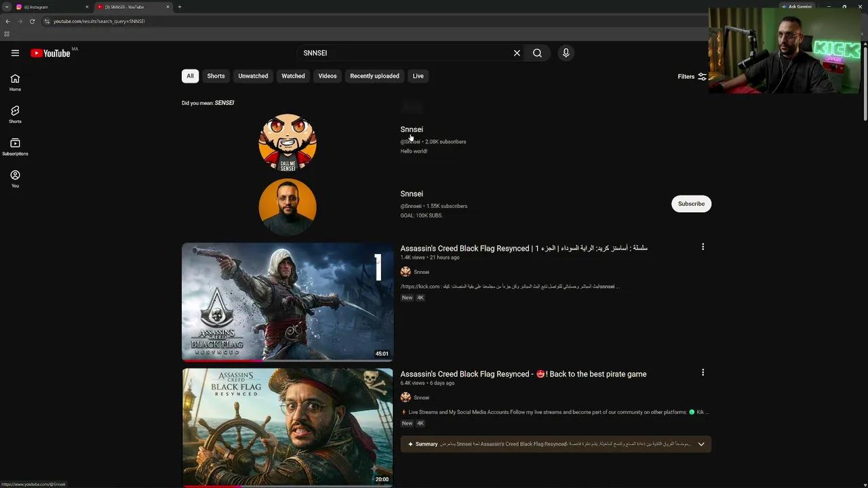Select the Videos filter chip
The width and height of the screenshot is (868, 488).
point(328,76)
